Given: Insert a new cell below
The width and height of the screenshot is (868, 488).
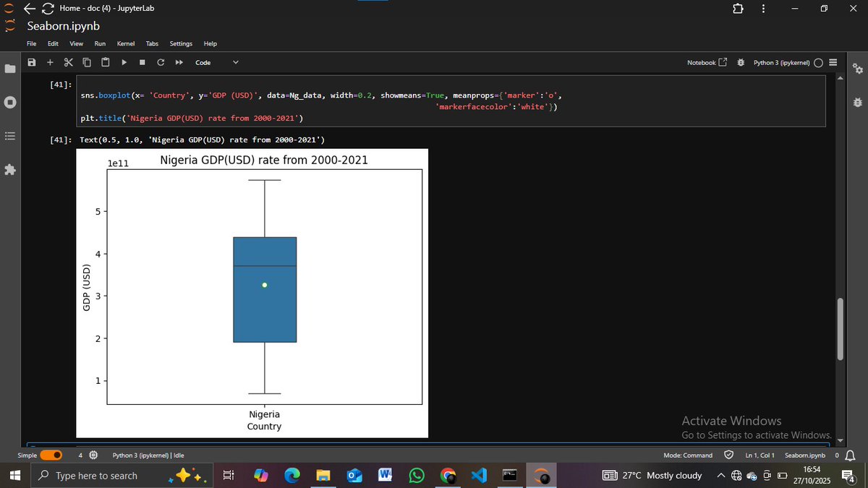Looking at the screenshot, I should [50, 62].
